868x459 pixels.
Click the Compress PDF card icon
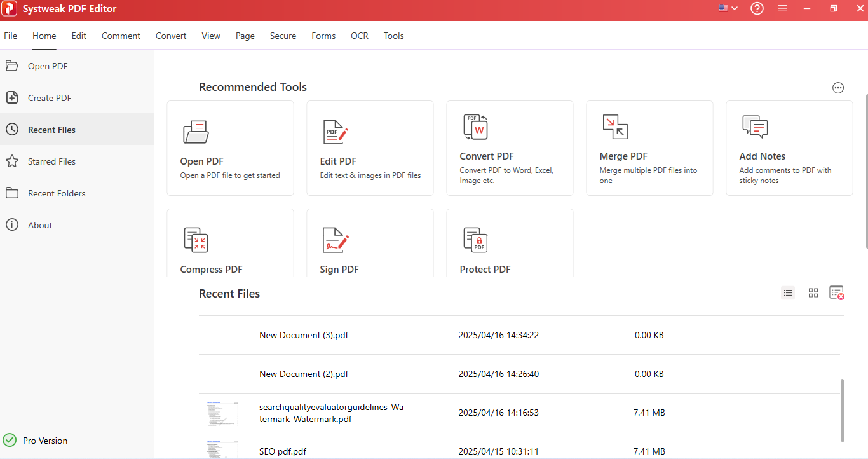coord(196,240)
